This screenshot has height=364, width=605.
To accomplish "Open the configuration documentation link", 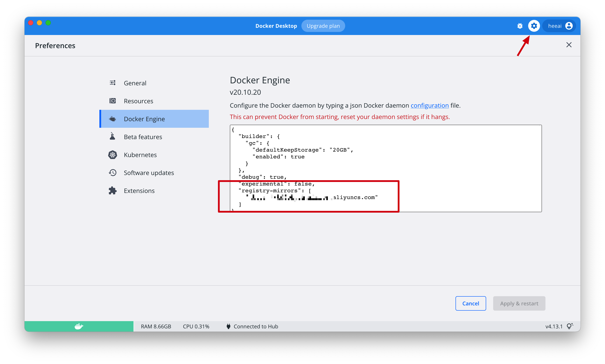I will coord(429,105).
